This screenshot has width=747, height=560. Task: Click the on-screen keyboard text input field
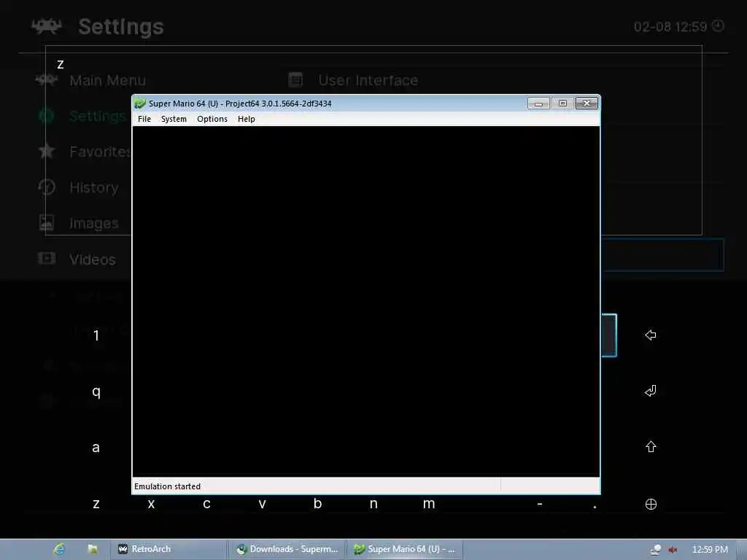(373, 141)
